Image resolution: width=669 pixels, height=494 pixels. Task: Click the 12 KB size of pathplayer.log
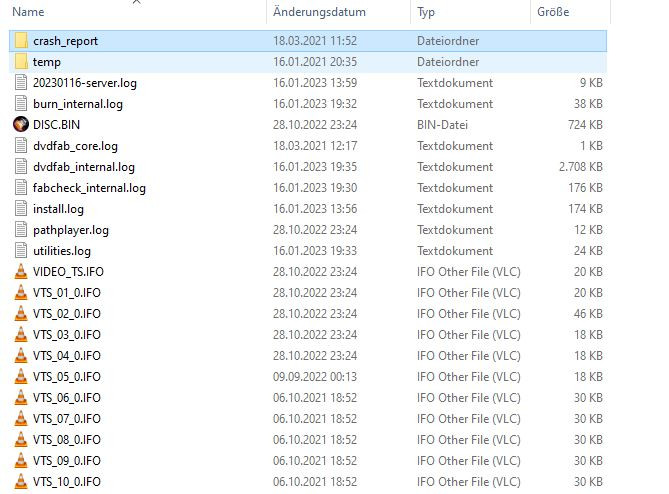click(588, 230)
